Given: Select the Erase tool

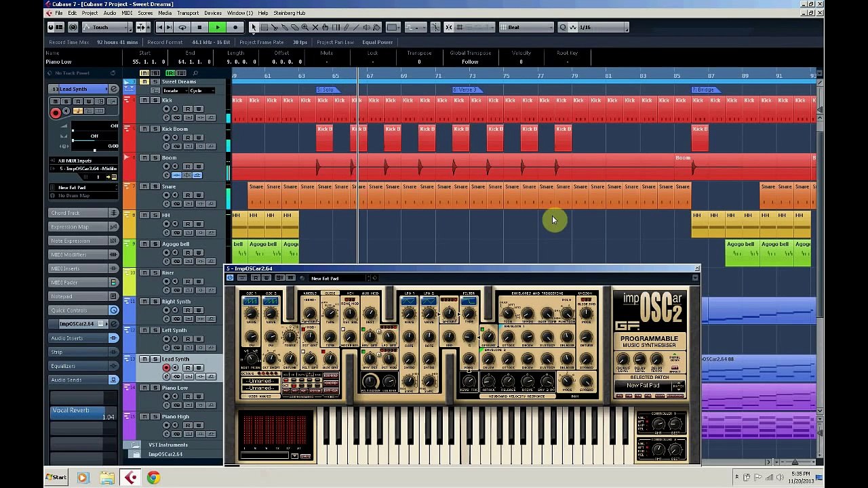Looking at the screenshot, I should point(295,27).
